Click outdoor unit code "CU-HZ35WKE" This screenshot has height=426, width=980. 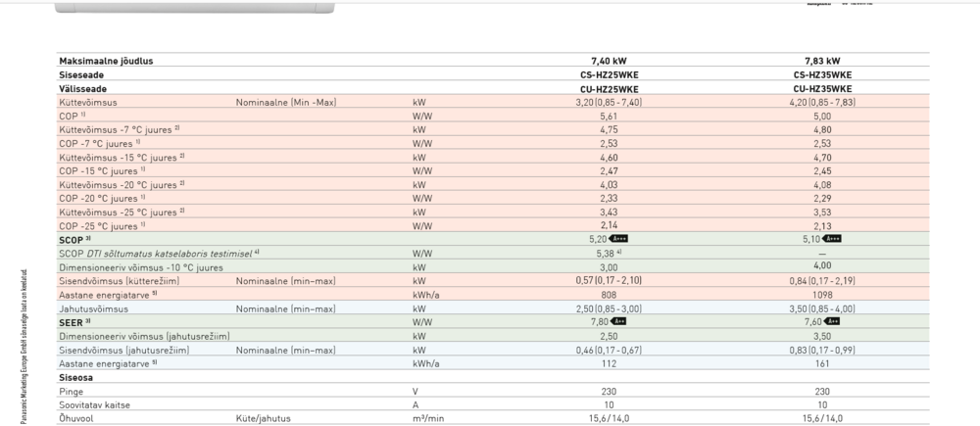pos(822,89)
